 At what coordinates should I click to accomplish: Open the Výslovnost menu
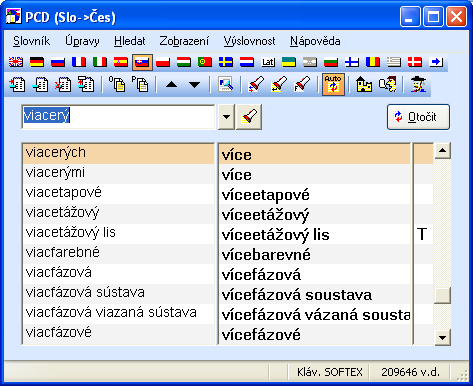coord(249,41)
